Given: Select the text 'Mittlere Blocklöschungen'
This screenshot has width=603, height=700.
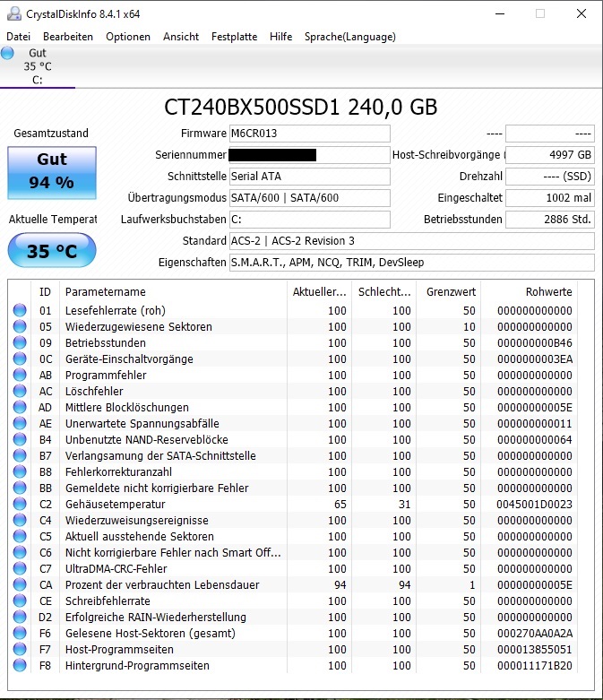Looking at the screenshot, I should point(126,407).
